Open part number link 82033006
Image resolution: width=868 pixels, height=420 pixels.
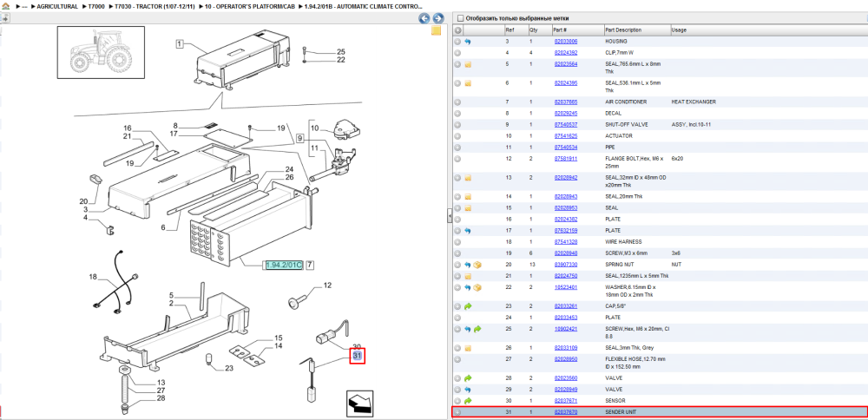pyautogui.click(x=566, y=42)
